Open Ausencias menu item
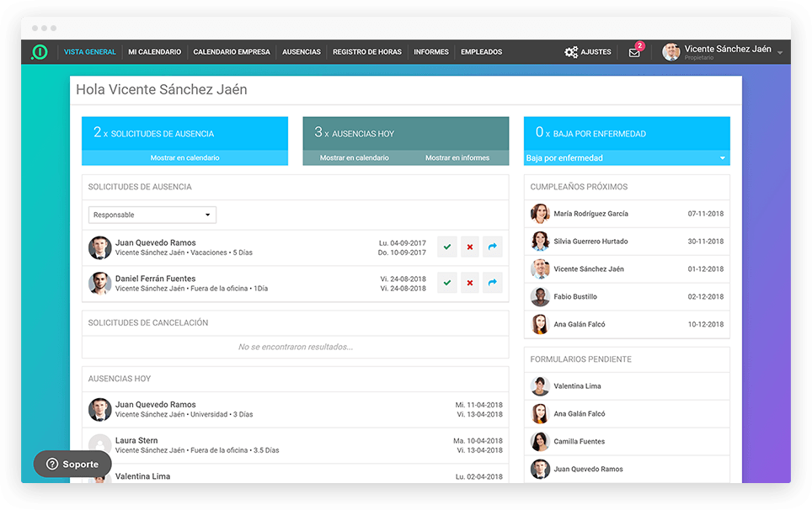The image size is (812, 510). click(x=302, y=51)
